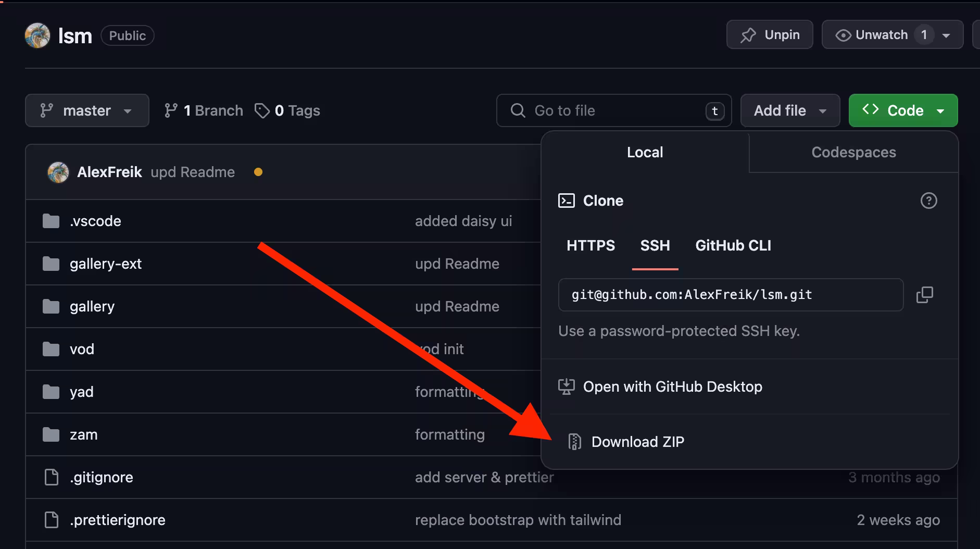The width and height of the screenshot is (980, 549).
Task: Toggle the green Code dropdown button
Action: click(x=903, y=110)
